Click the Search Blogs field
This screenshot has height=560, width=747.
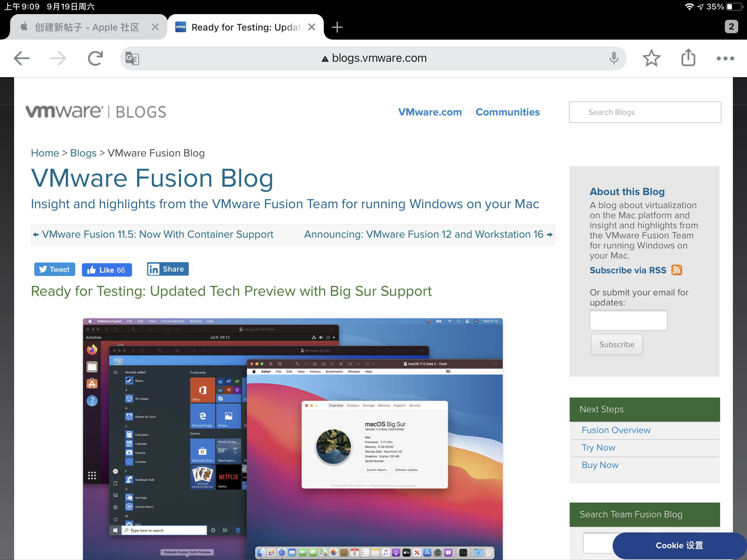click(x=645, y=112)
